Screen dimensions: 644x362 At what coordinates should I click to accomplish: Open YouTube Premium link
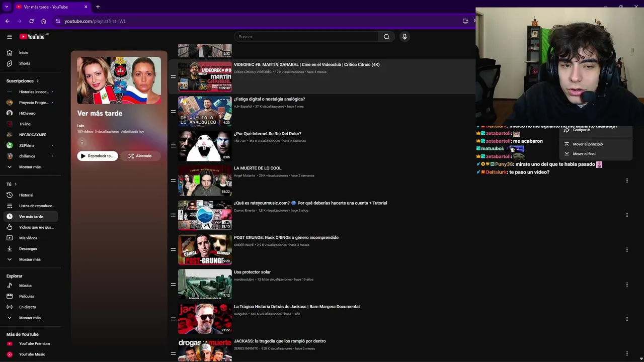(x=31, y=344)
